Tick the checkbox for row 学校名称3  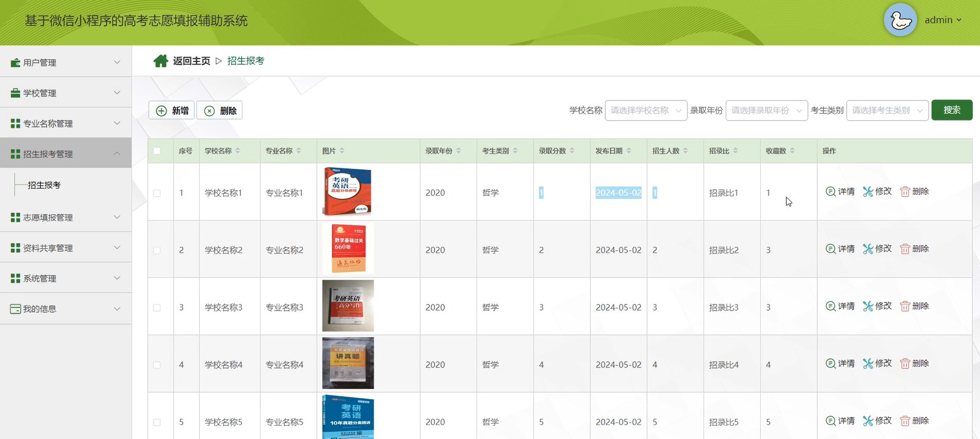(x=157, y=308)
